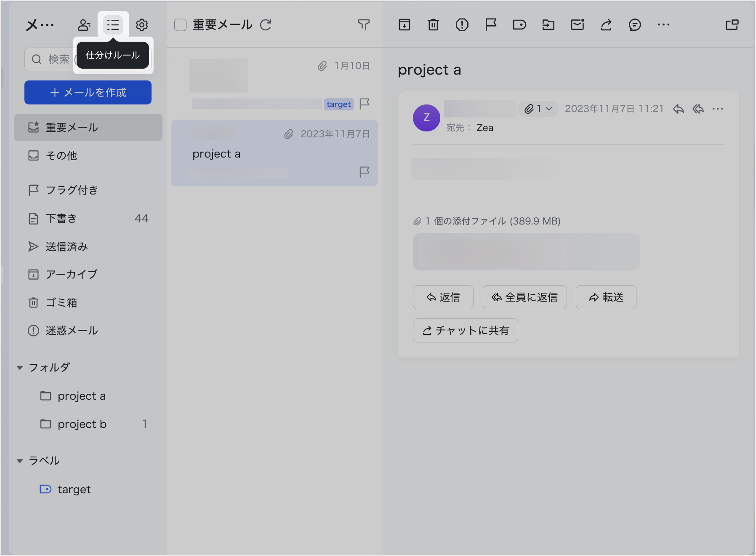Open mail settings gear icon
Viewport: 756px width, 556px height.
coord(142,25)
